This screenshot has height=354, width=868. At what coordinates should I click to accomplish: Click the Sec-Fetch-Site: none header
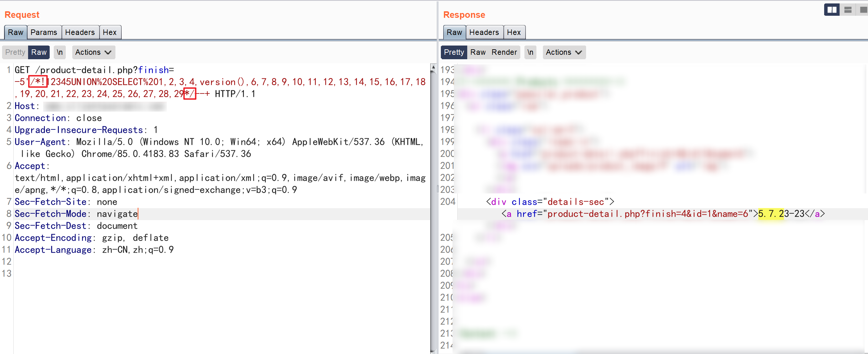pos(66,202)
